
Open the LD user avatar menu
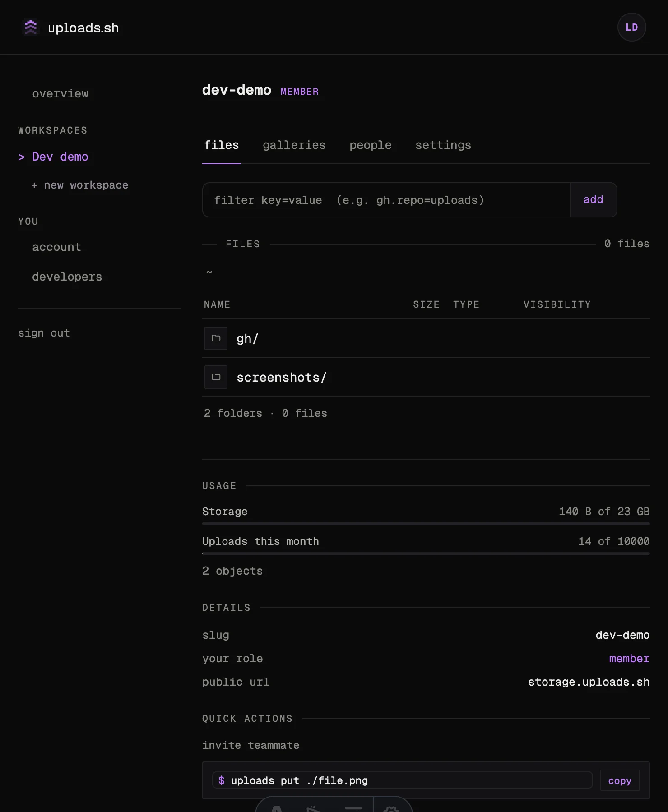(x=631, y=27)
